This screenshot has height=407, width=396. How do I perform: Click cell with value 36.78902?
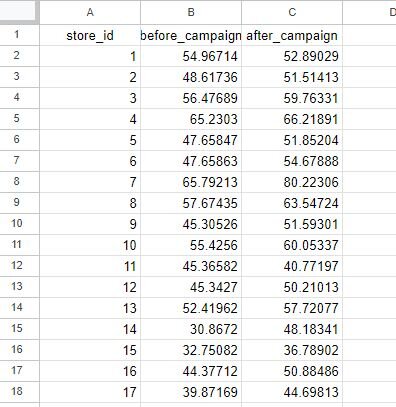click(292, 350)
